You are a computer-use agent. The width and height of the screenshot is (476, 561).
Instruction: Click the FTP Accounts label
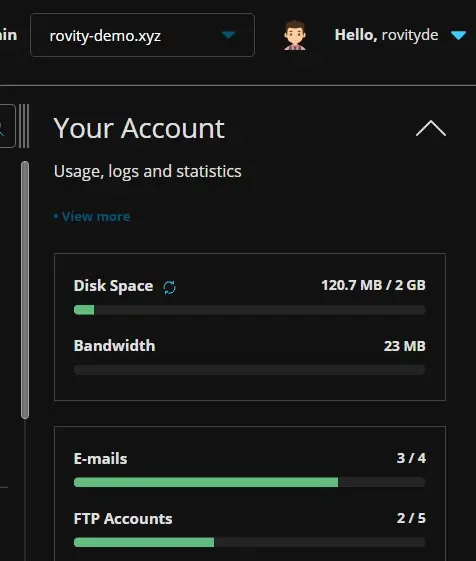coord(123,518)
